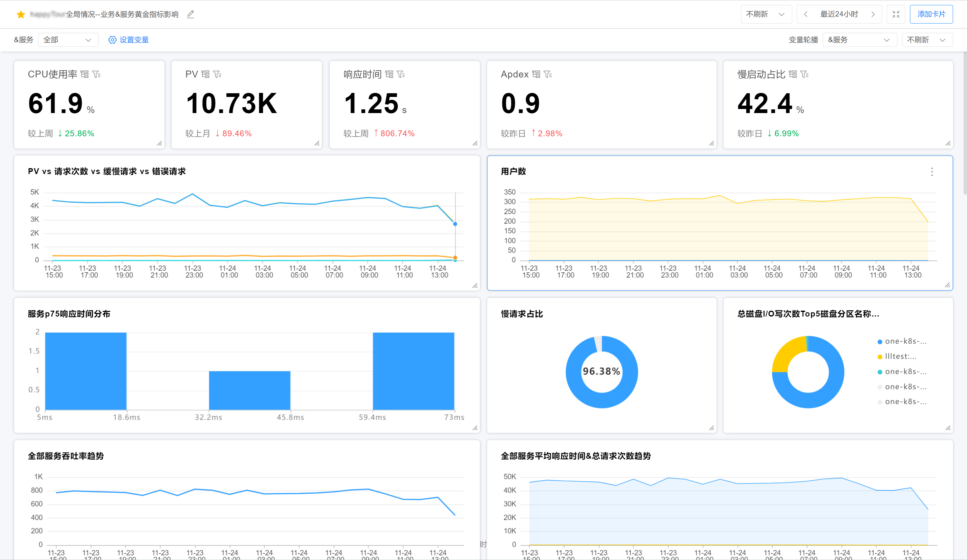Click the query icon beside Apdex title
Screen dimensions: 967x560
pos(536,74)
